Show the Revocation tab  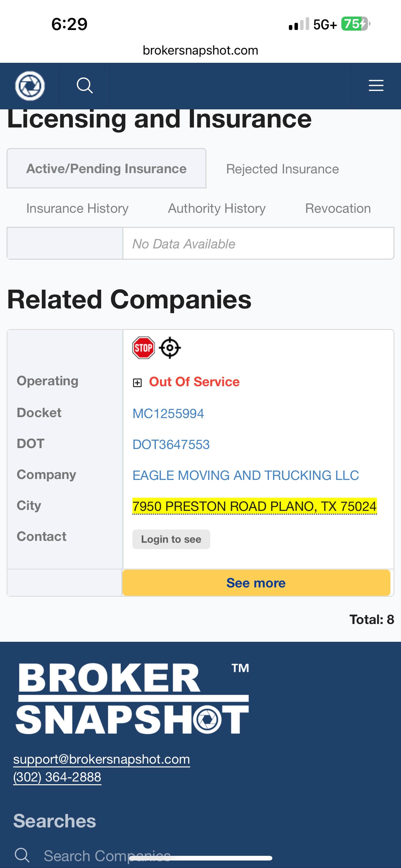pyautogui.click(x=338, y=208)
